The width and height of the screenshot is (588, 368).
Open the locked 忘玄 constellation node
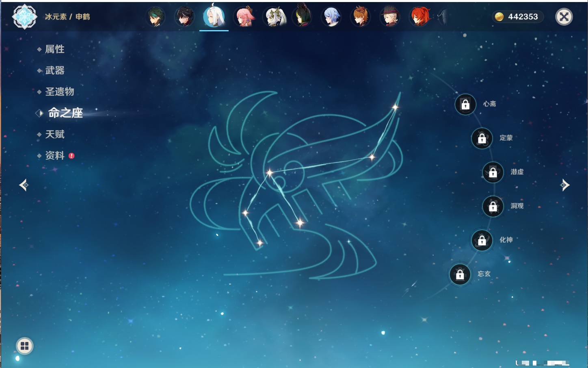click(460, 274)
